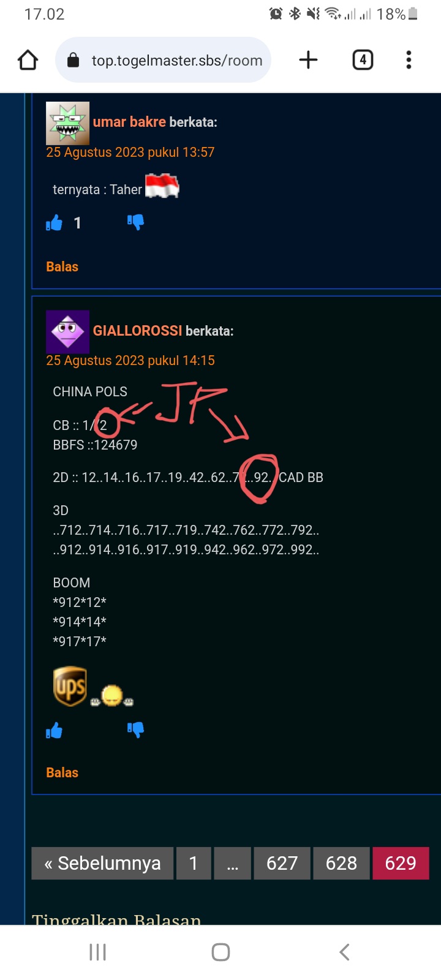Dislike umar bakre's comment with thumbs down

pos(135,222)
